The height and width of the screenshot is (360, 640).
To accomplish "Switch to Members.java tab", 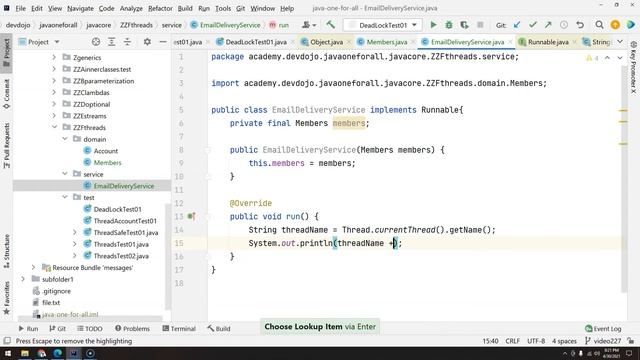I will click(386, 42).
